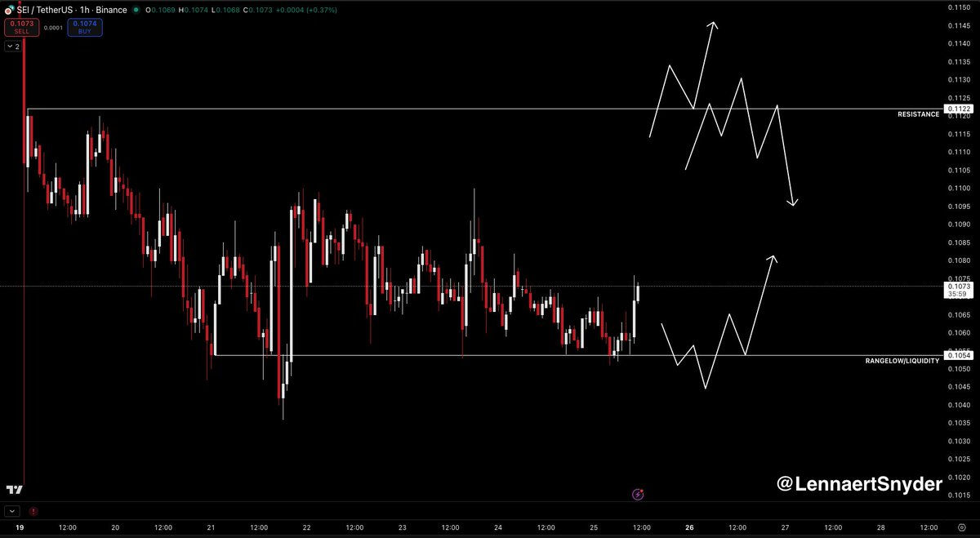Click the SEI coin symbol icon
This screenshot has width=980, height=538.
pos(9,9)
